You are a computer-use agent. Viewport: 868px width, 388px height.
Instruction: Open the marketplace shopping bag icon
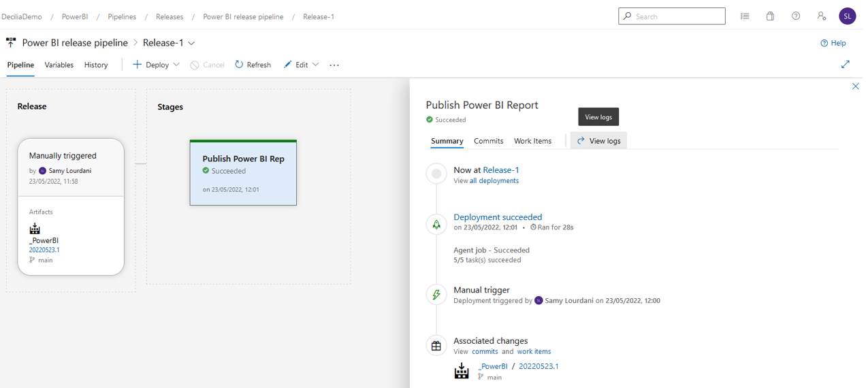[770, 16]
